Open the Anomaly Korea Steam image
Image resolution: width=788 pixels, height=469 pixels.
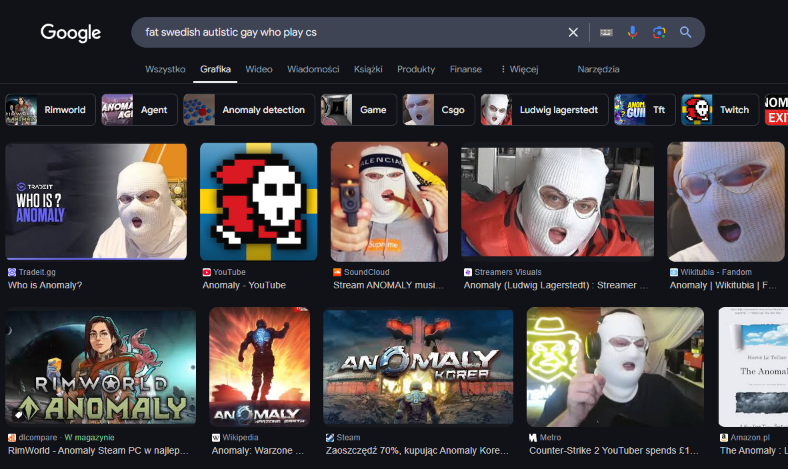pyautogui.click(x=418, y=367)
